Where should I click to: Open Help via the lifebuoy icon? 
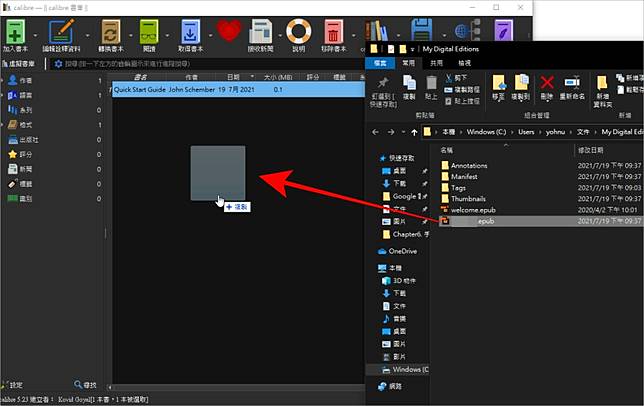(x=299, y=32)
